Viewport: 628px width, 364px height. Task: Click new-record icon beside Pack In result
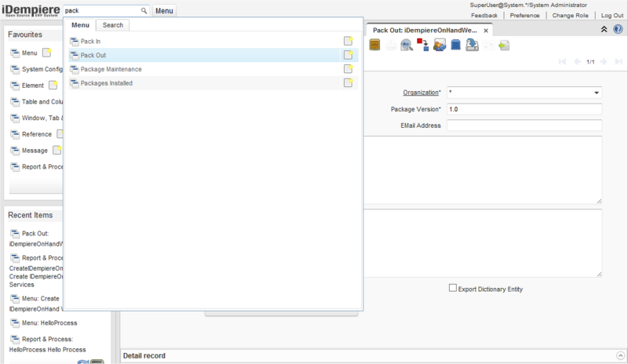coord(349,41)
